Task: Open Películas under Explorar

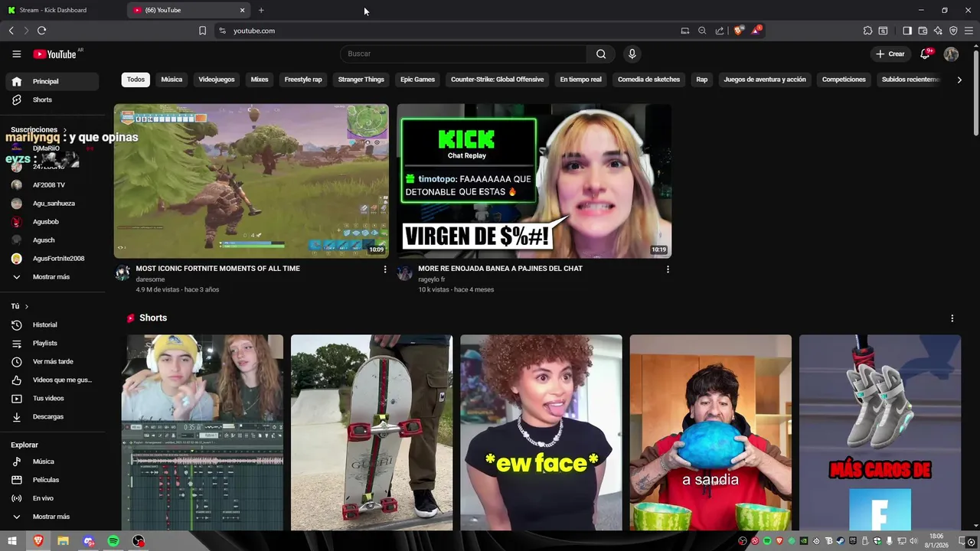Action: click(x=53, y=480)
